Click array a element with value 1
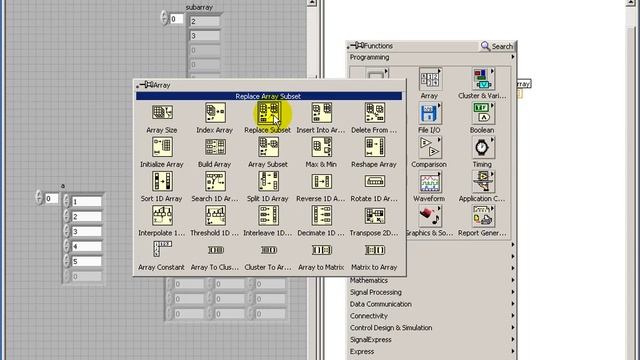This screenshot has height=360, width=640. point(87,202)
